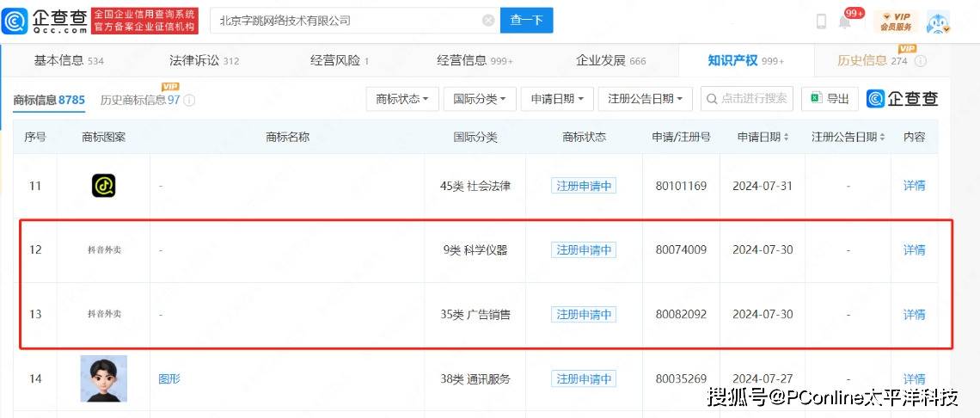Open the user avatar profile icon
This screenshot has width=980, height=418.
tap(938, 22)
